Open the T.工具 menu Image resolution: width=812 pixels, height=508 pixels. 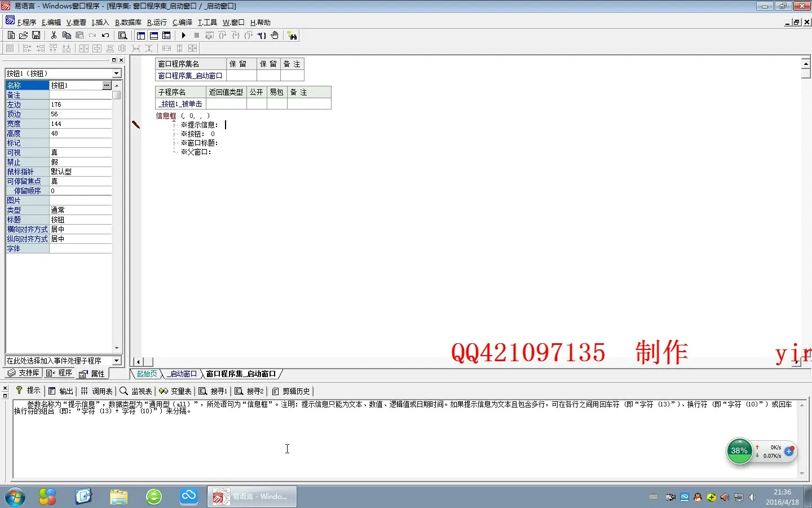pyautogui.click(x=207, y=23)
